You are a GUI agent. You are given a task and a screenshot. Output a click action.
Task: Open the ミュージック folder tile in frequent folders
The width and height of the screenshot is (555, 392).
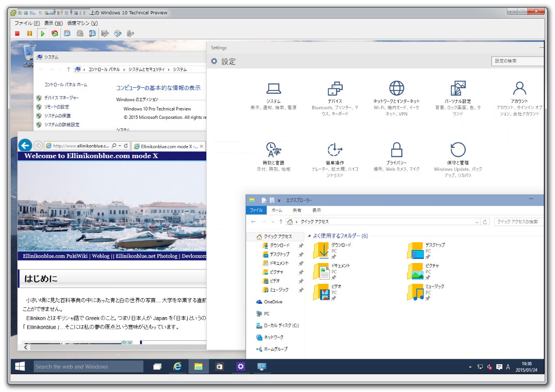point(426,292)
